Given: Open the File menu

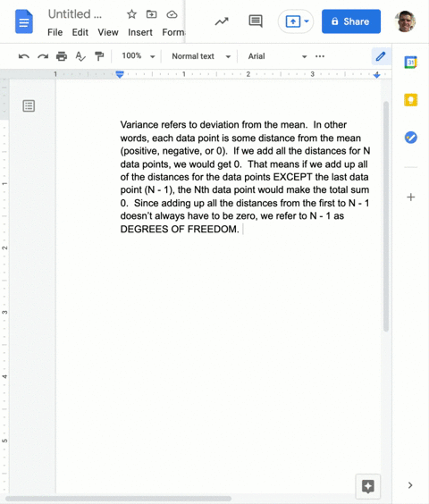Looking at the screenshot, I should pos(55,32).
